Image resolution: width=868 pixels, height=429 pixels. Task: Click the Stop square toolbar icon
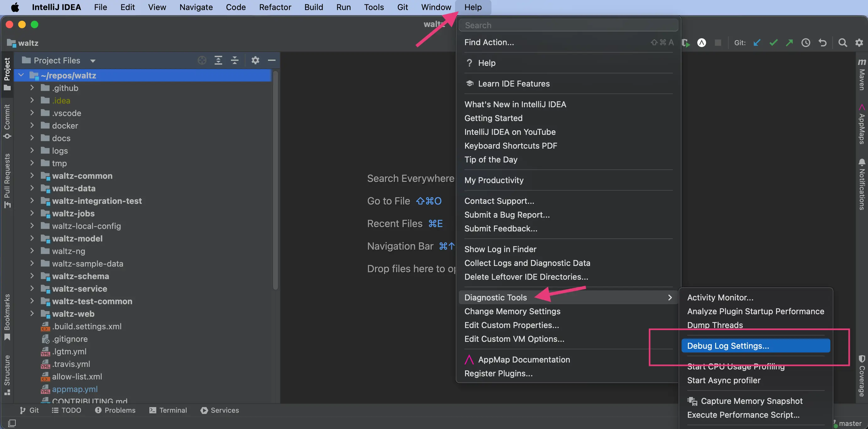pos(718,43)
